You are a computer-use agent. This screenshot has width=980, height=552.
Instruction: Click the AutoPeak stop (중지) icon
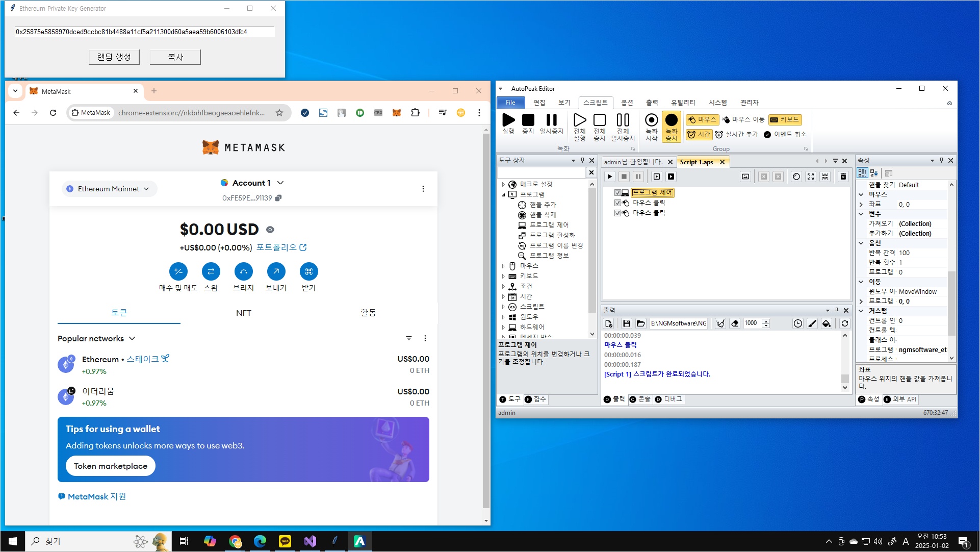pos(528,120)
